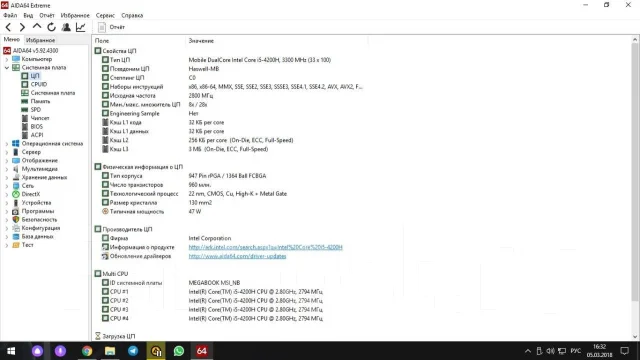Switch to the Избранное sidebar tab
This screenshot has height=360, width=640.
(x=40, y=40)
